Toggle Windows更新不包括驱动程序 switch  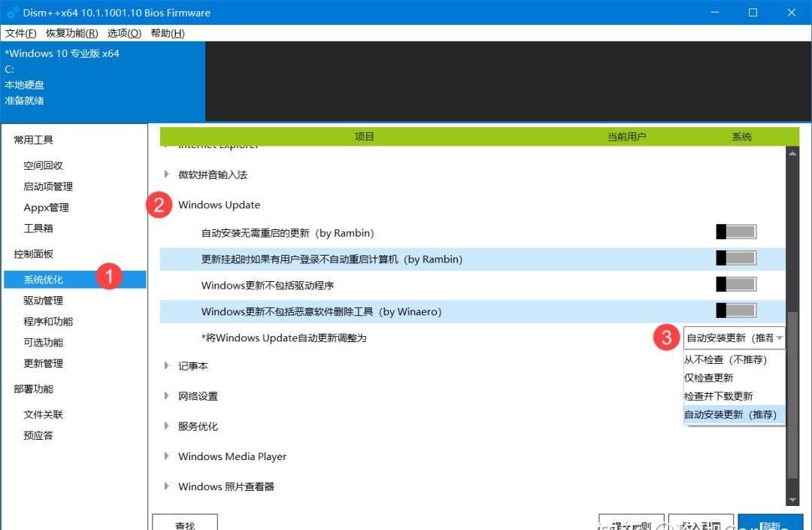click(x=736, y=284)
